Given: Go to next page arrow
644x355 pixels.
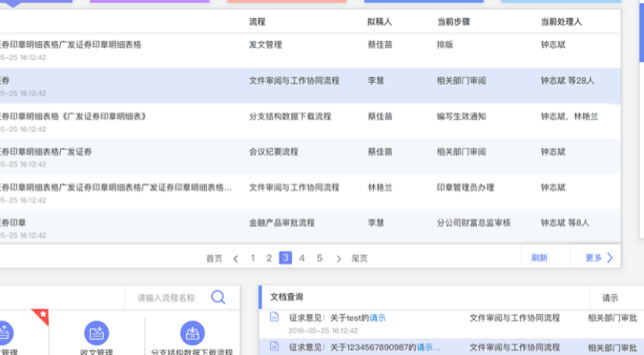Looking at the screenshot, I should [x=339, y=259].
